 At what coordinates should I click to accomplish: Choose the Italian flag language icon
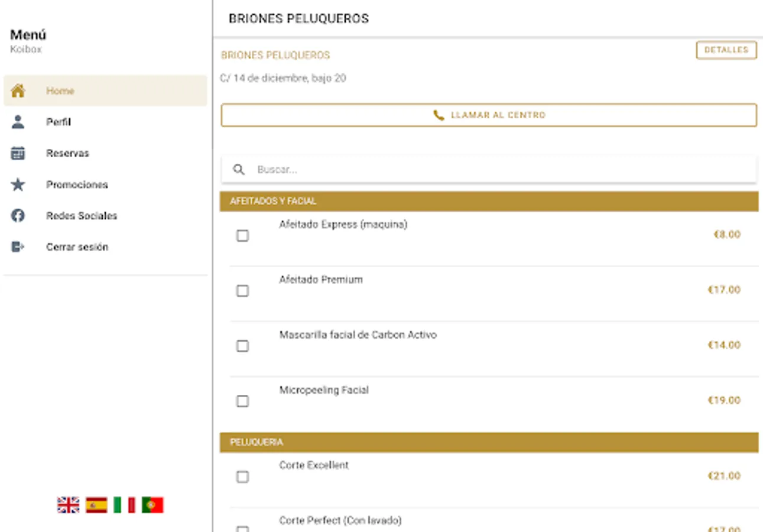click(124, 505)
